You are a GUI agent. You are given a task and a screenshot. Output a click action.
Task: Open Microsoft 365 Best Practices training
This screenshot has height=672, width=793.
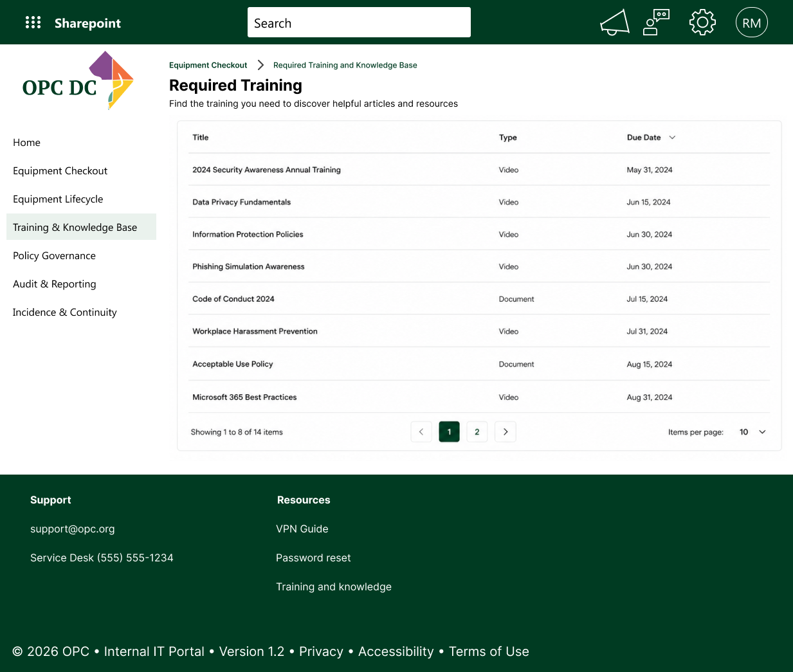(x=244, y=397)
